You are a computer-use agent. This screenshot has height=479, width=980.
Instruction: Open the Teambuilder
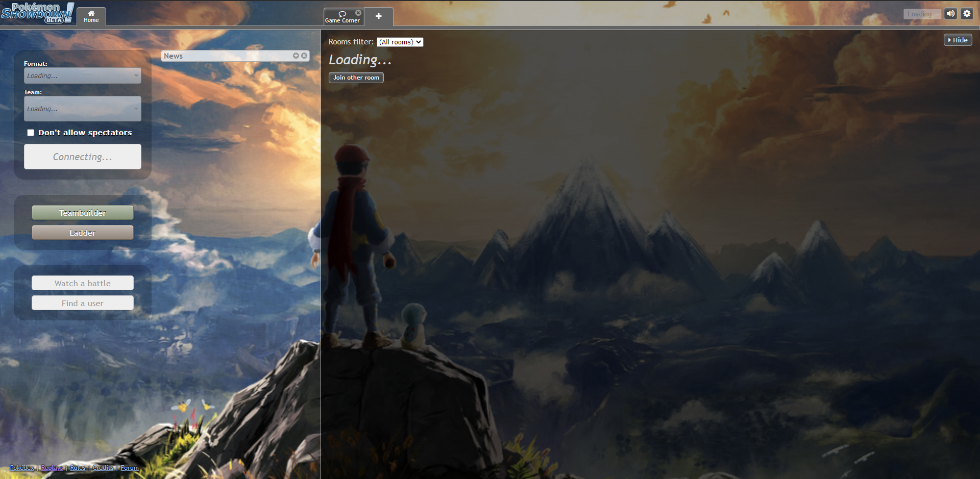pos(83,213)
